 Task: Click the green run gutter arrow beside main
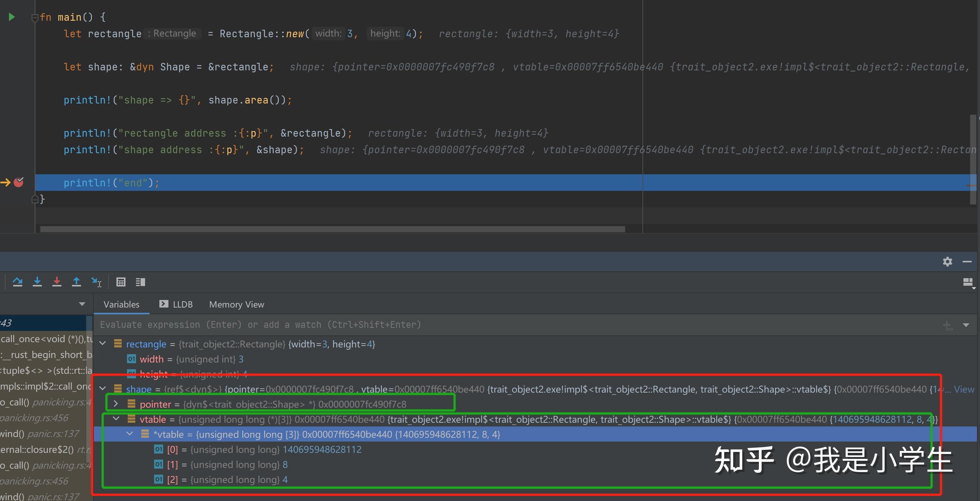pos(12,17)
